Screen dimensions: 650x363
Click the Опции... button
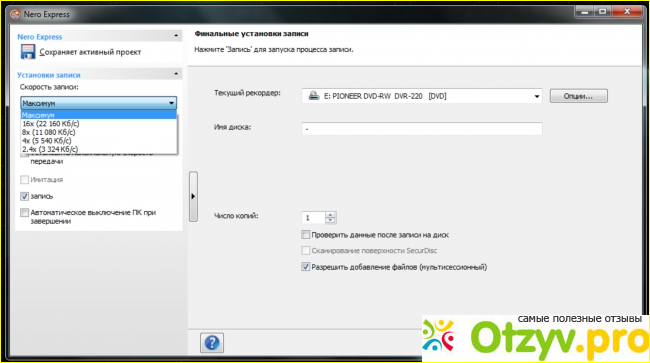point(578,96)
